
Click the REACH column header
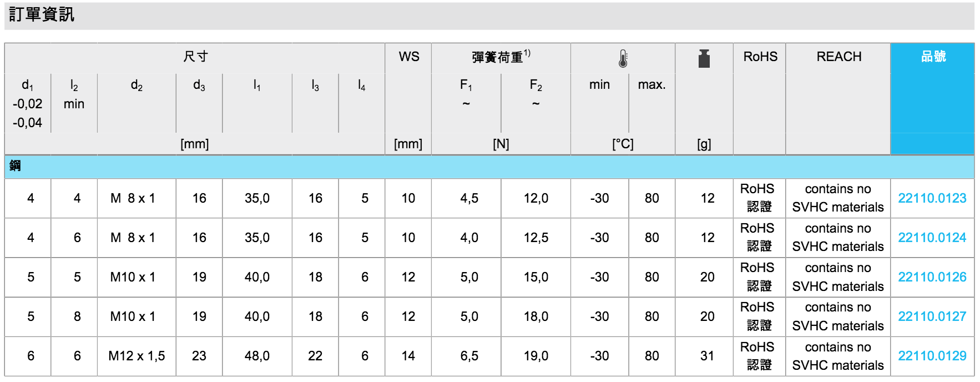838,57
